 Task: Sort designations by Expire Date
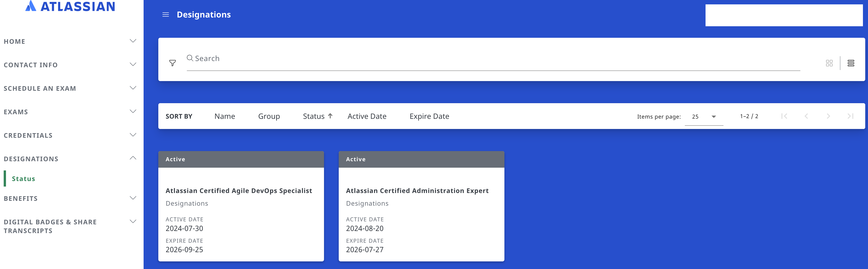coord(429,116)
